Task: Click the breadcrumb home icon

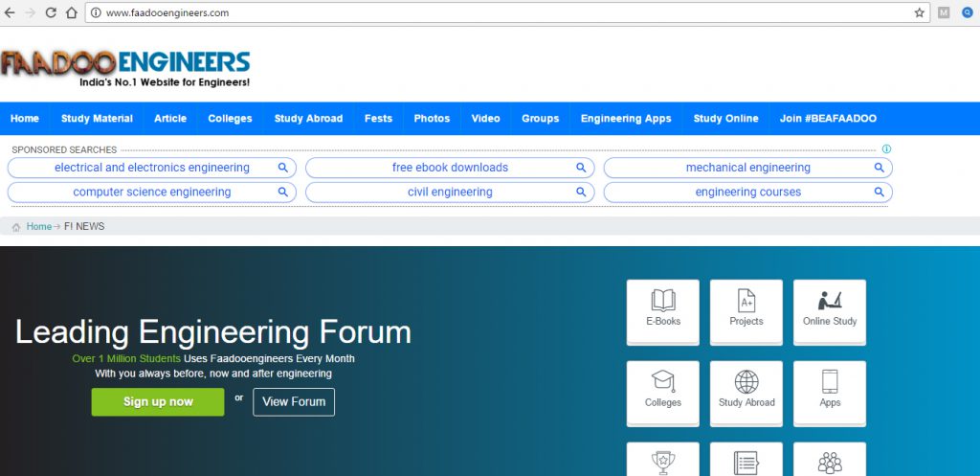Action: [16, 227]
